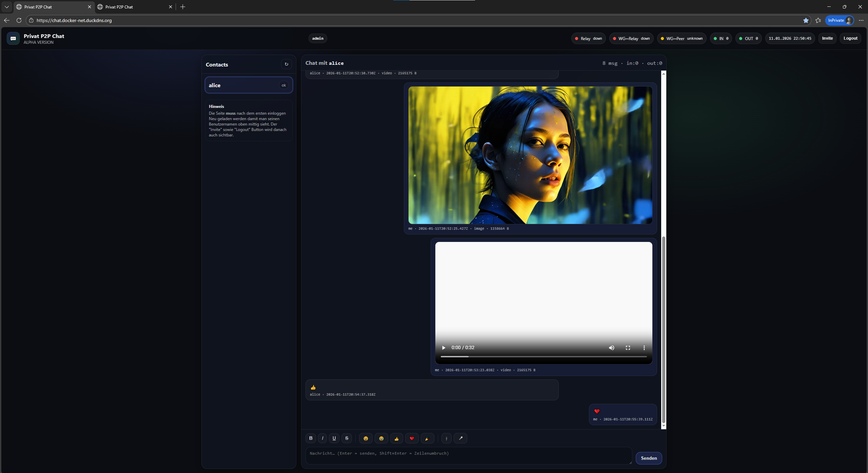This screenshot has width=868, height=473.
Task: Record voice message with microphone icon
Action: [x=460, y=438]
